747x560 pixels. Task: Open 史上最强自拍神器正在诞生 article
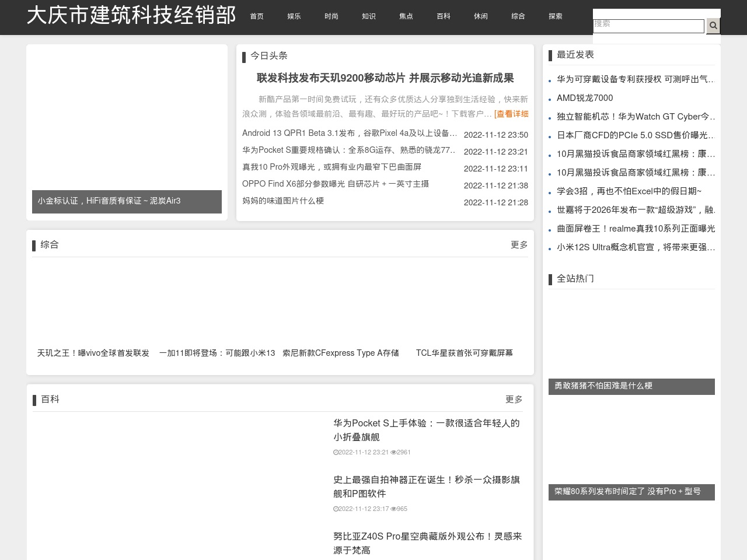coord(427,487)
